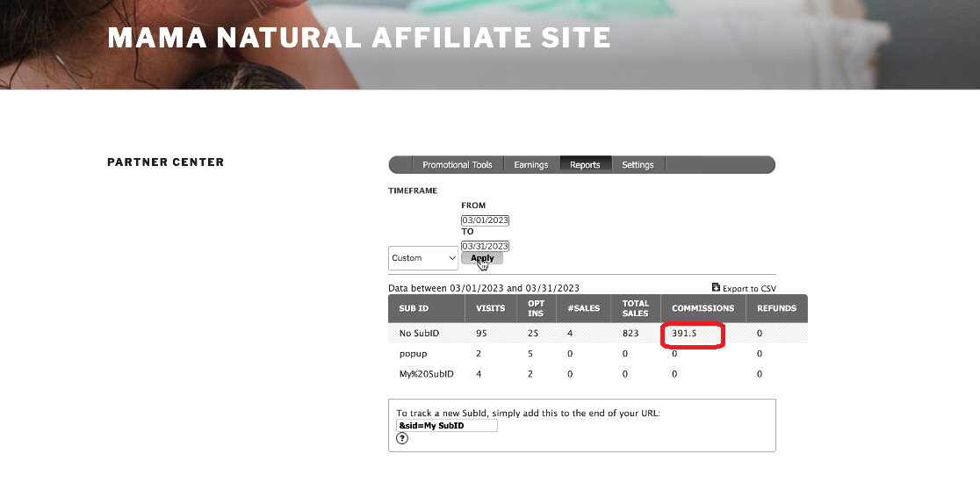
Task: Sort by the VISITS column header
Action: click(x=491, y=309)
